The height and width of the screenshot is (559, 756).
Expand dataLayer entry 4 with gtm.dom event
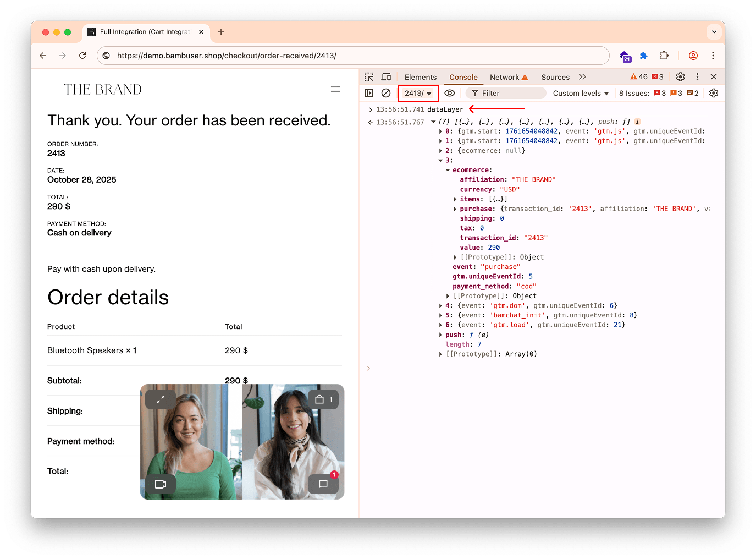(439, 305)
